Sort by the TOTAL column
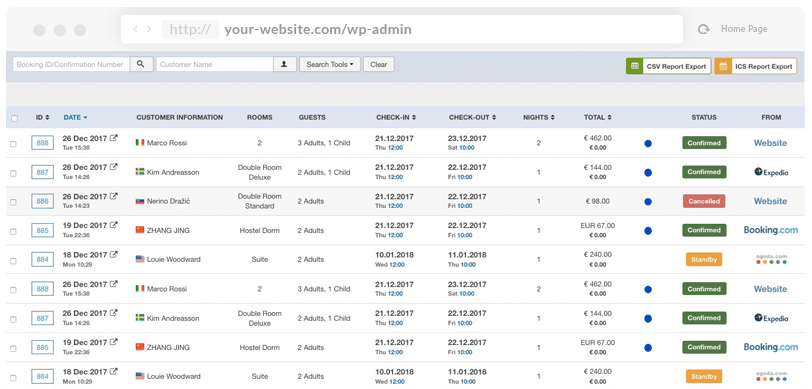The height and width of the screenshot is (389, 812). click(x=598, y=118)
